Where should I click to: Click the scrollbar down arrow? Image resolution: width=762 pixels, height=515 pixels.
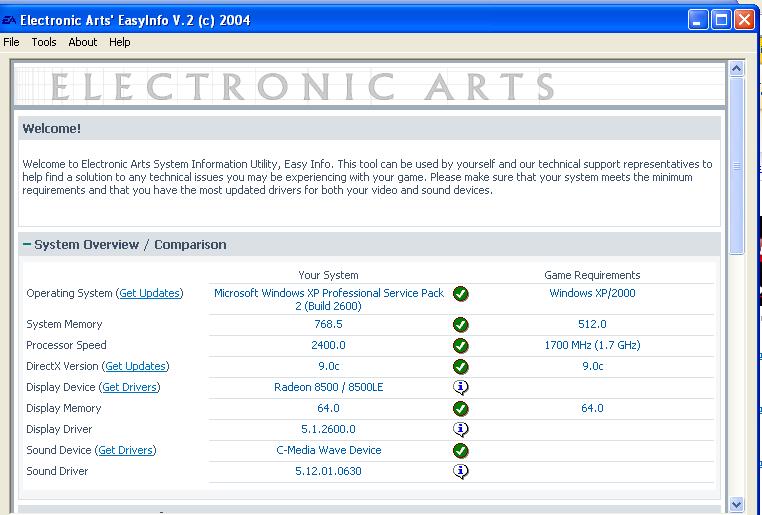tap(737, 504)
